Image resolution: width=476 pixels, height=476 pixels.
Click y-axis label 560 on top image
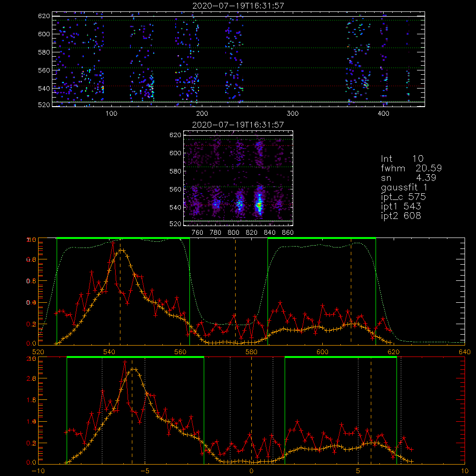(44, 70)
